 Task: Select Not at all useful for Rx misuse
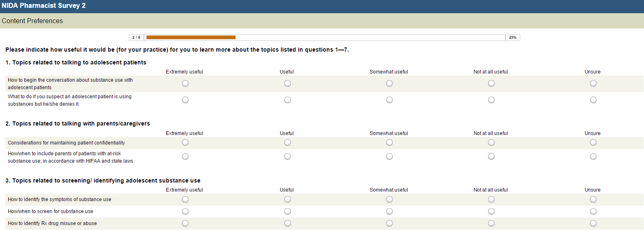coord(491,223)
